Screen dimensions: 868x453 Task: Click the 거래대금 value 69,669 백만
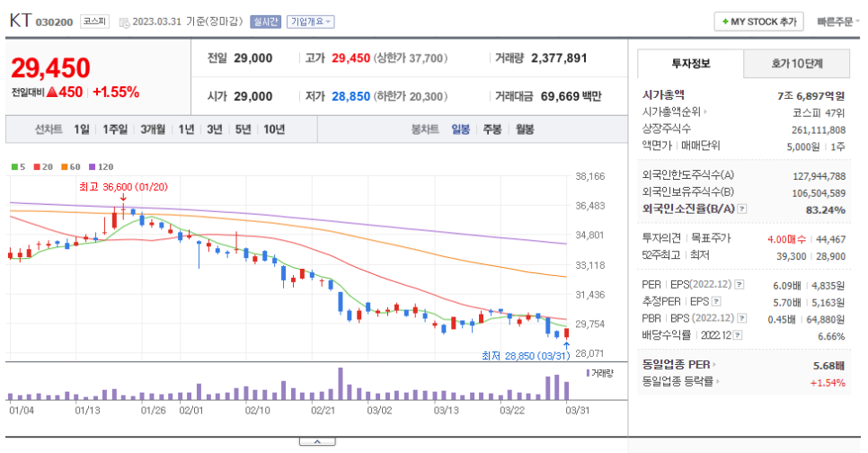(x=571, y=96)
